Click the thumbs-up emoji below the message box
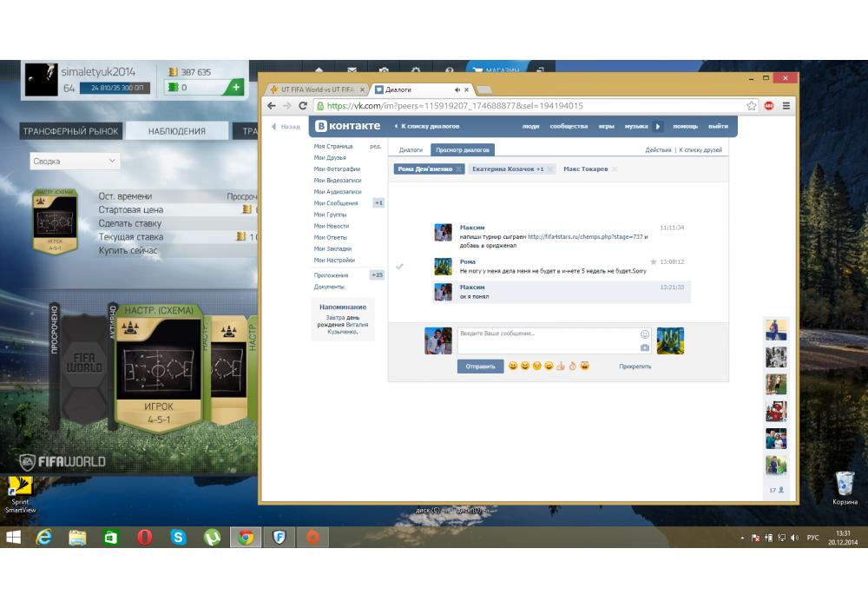Viewport: 868px width, 608px height. (x=561, y=367)
